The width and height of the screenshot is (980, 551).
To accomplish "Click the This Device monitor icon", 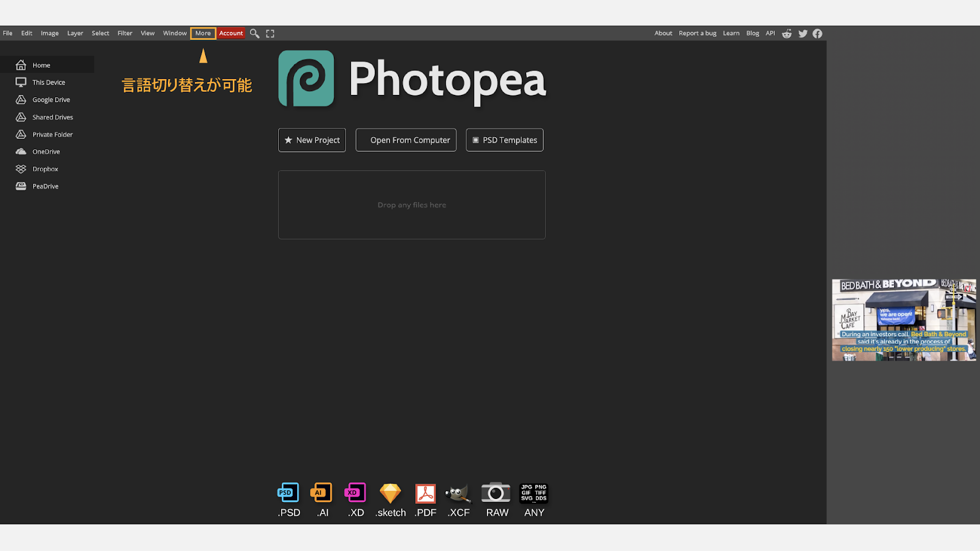I will click(x=21, y=82).
